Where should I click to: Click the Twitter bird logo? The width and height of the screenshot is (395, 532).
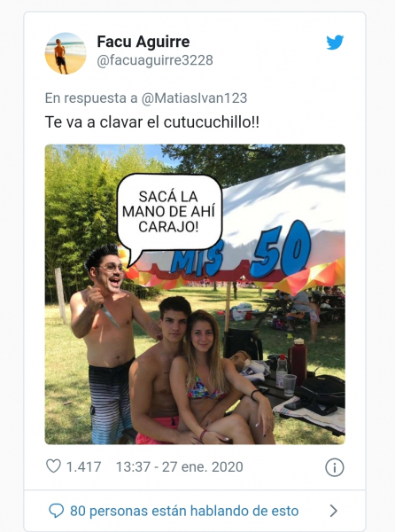[x=335, y=42]
